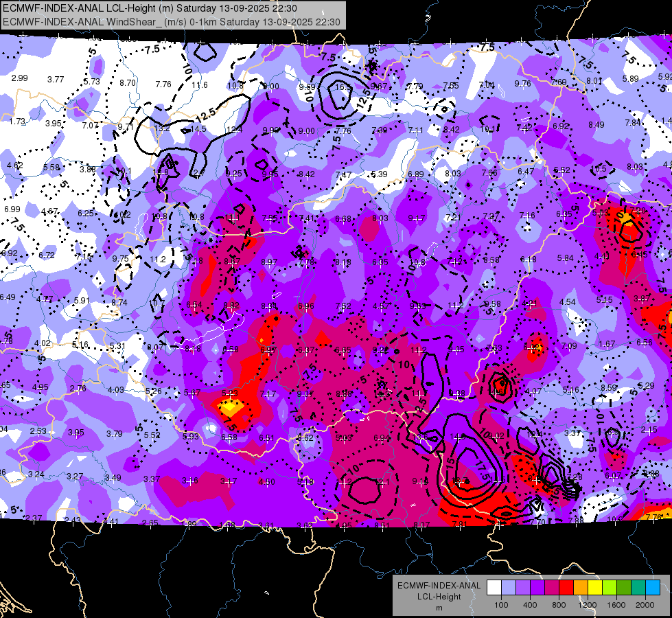This screenshot has width=672, height=618.
Task: Click the wind shear value 5.39
Action: point(380,174)
